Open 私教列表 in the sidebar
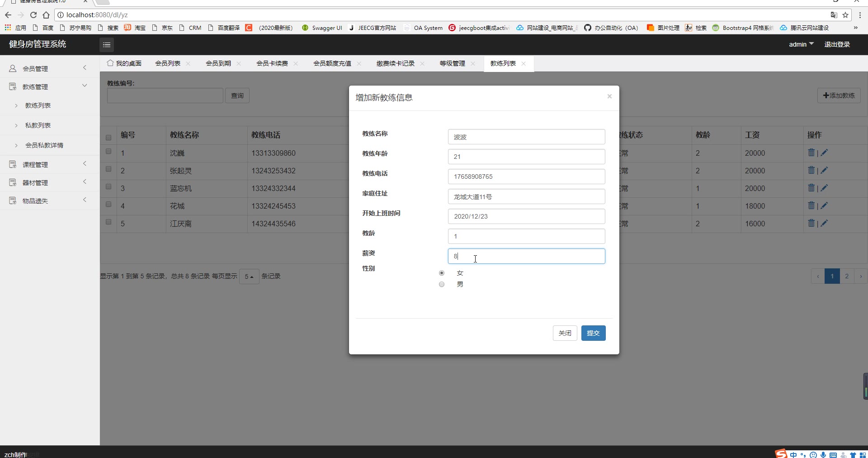The image size is (868, 458). pos(38,125)
